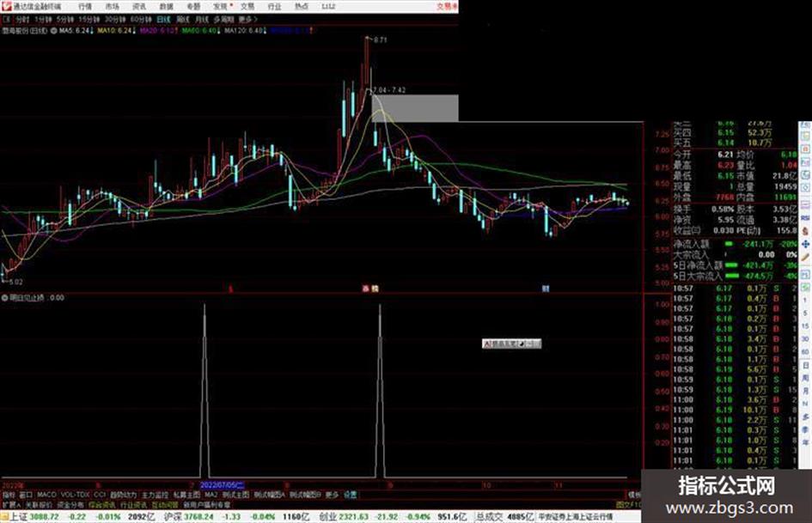The height and width of the screenshot is (523, 812).
Task: Open the 行情 menu in the top bar
Action: (x=85, y=6)
